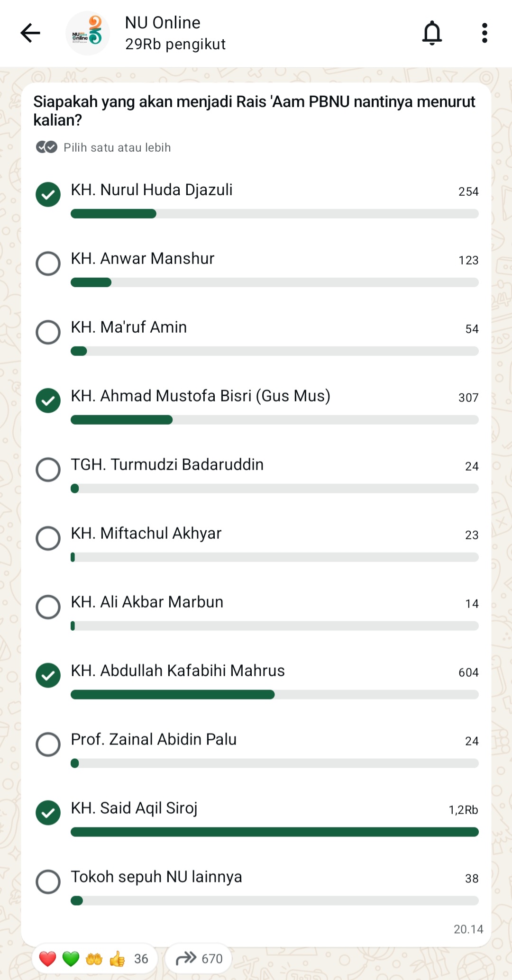512x980 pixels.
Task: Select Tokoh sepuh NU lainnya option
Action: pyautogui.click(x=48, y=881)
